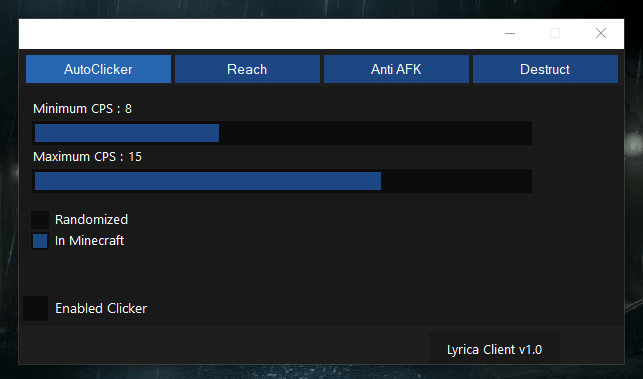Maximize the Lyrica Client window
This screenshot has height=379, width=643.
coord(555,33)
